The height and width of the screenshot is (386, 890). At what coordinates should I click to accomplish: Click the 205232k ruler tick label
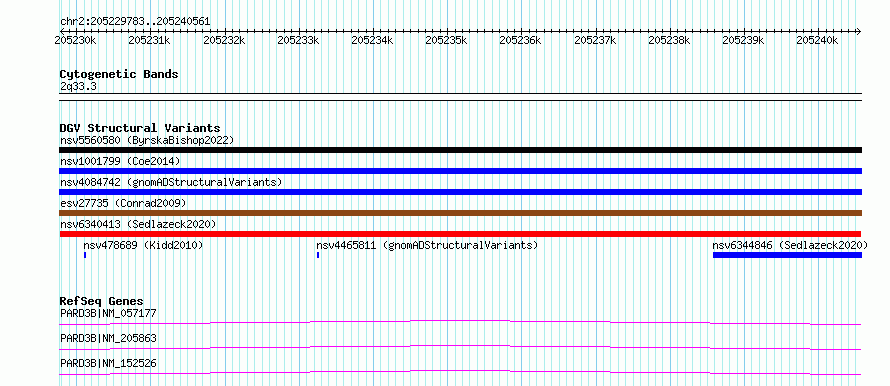click(224, 40)
